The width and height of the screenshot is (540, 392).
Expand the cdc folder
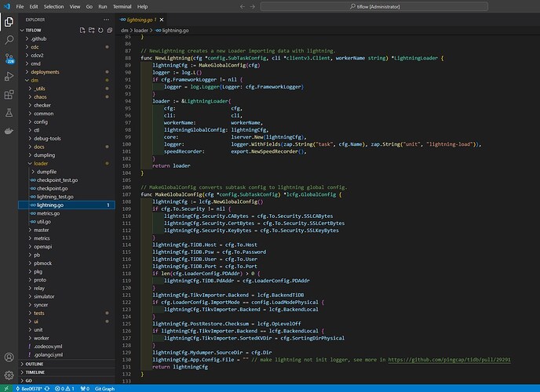click(35, 47)
